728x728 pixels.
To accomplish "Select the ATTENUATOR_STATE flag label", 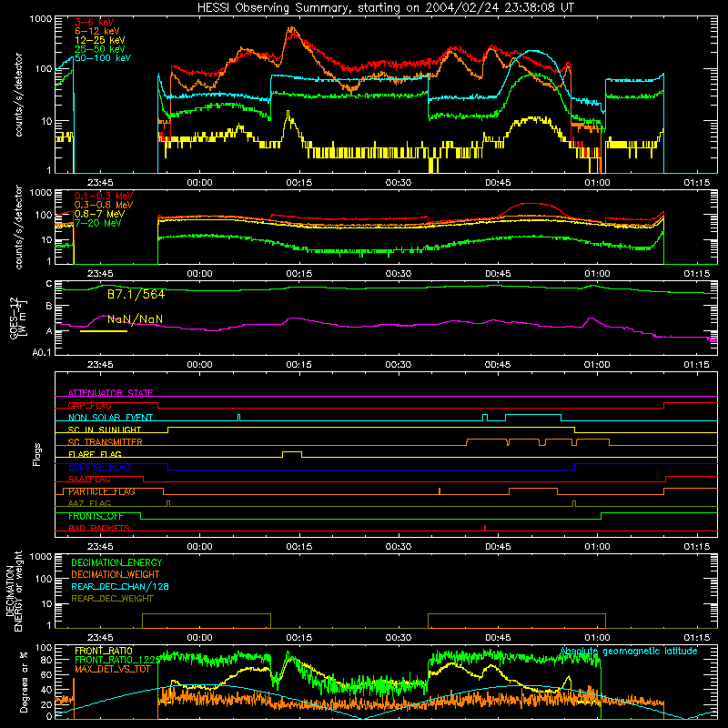I will 110,393.
